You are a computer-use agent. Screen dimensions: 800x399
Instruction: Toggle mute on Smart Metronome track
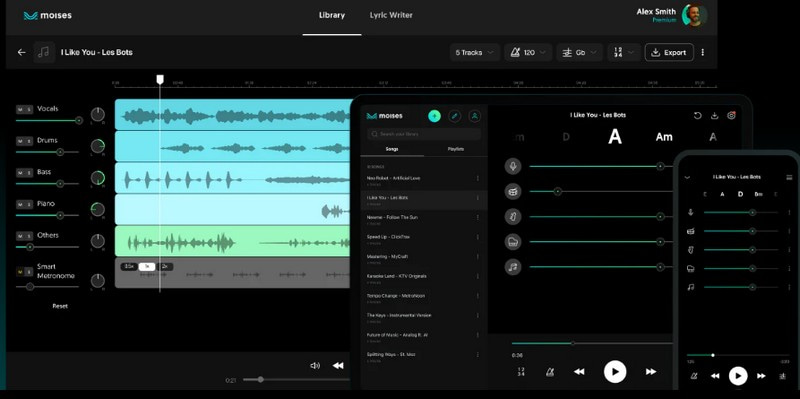click(x=20, y=271)
